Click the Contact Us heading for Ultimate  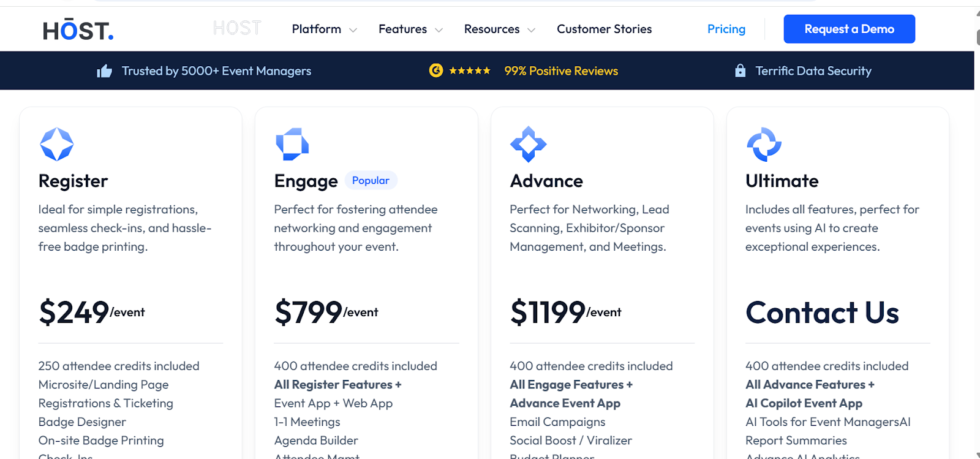(822, 313)
